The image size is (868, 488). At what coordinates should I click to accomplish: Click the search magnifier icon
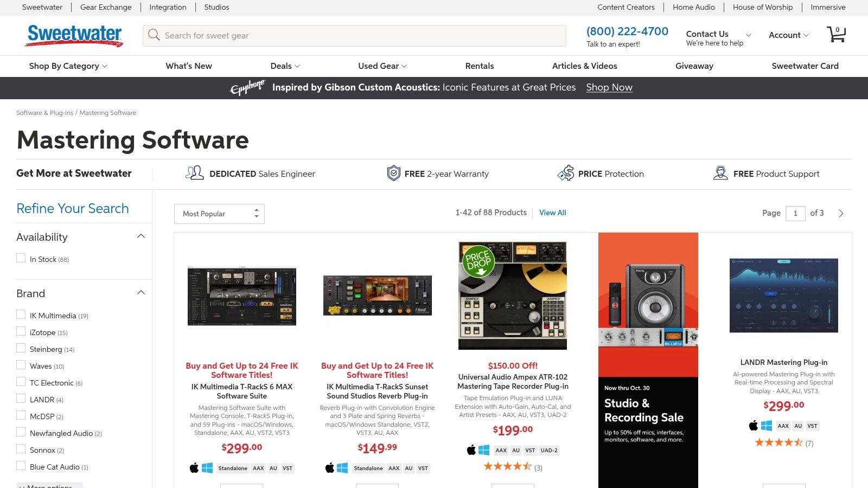pyautogui.click(x=154, y=35)
